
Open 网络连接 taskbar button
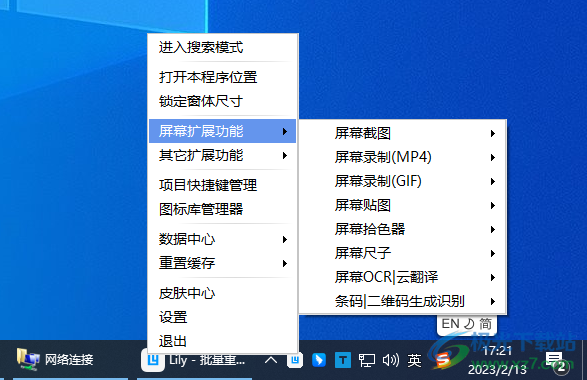(x=69, y=360)
